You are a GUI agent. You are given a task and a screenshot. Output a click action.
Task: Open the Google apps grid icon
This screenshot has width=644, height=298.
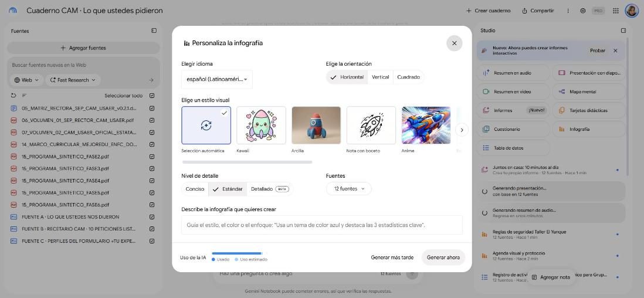[x=616, y=11]
